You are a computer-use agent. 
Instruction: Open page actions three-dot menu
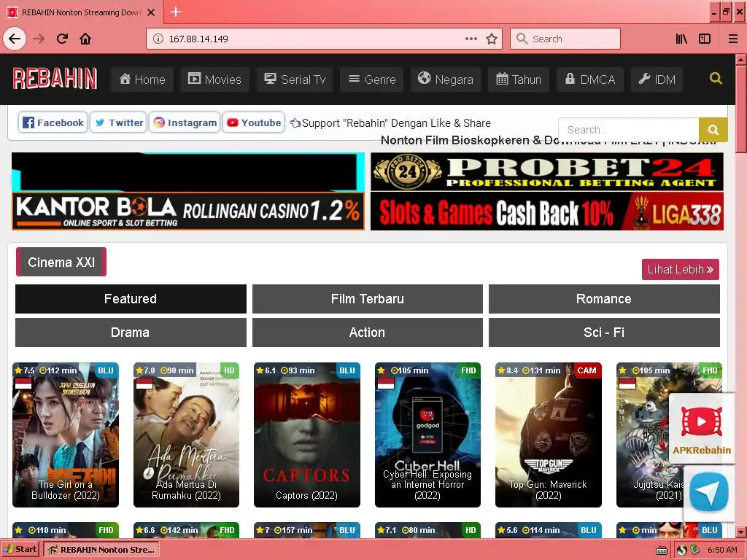click(x=471, y=39)
